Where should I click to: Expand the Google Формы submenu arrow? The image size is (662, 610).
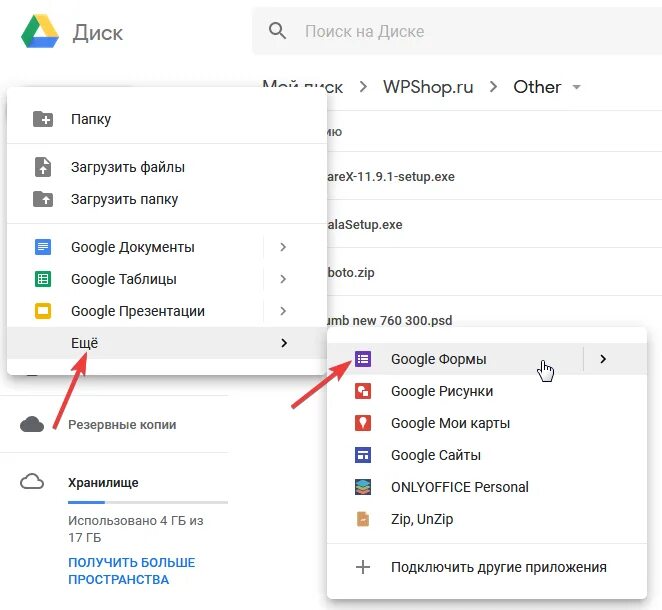pos(603,359)
